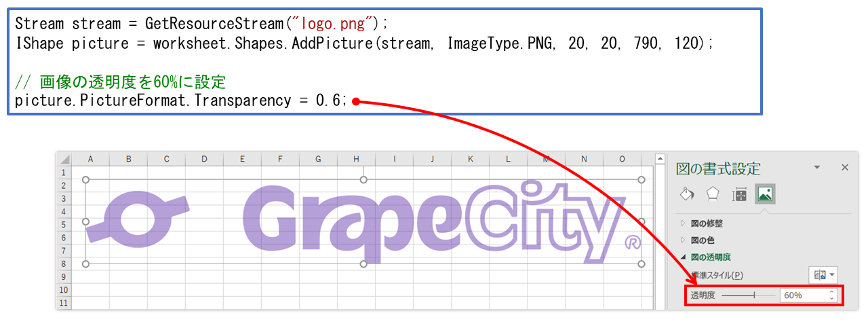Expand the 図の修整 section
This screenshot has width=868, height=326.
682,223
